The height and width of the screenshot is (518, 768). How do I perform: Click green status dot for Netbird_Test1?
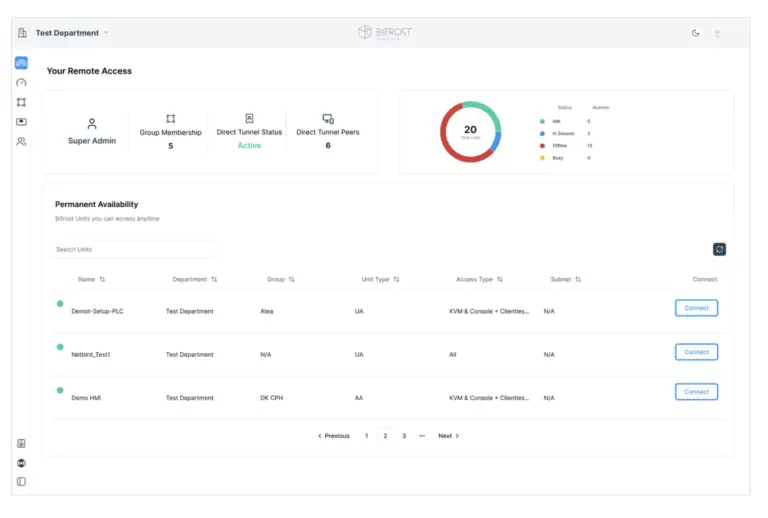(60, 347)
